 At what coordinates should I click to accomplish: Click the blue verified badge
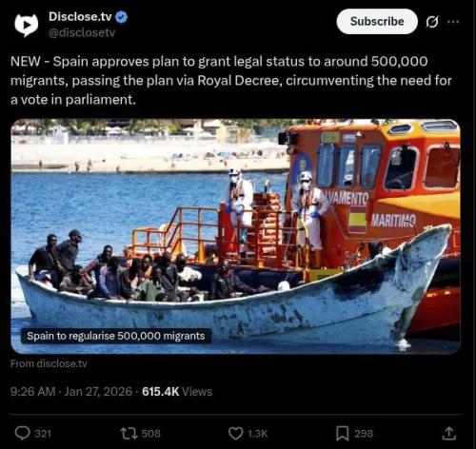(121, 17)
